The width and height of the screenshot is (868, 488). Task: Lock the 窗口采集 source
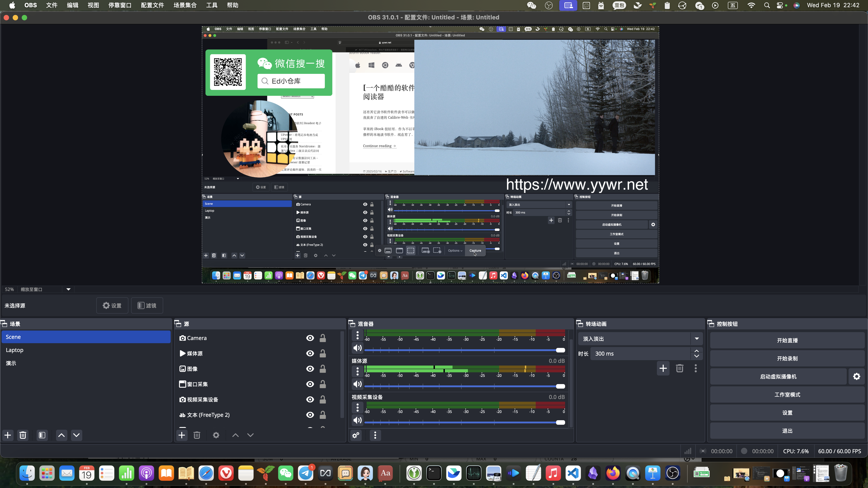tap(323, 384)
